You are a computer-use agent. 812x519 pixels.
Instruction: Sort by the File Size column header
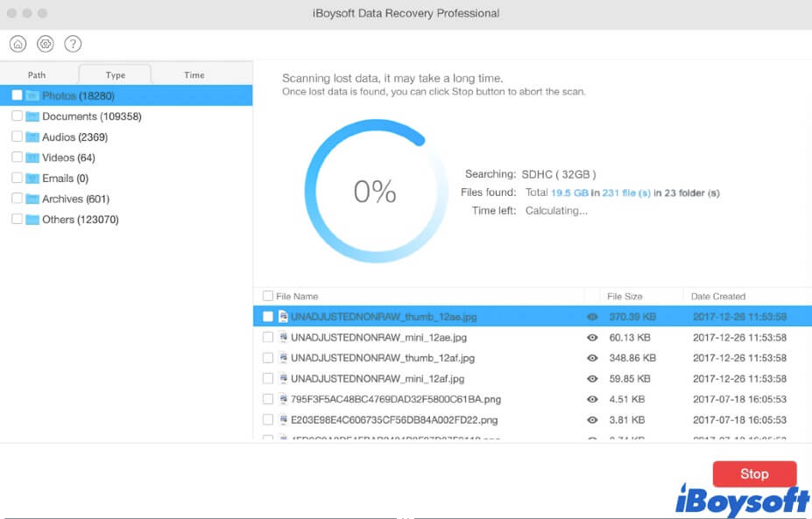625,297
